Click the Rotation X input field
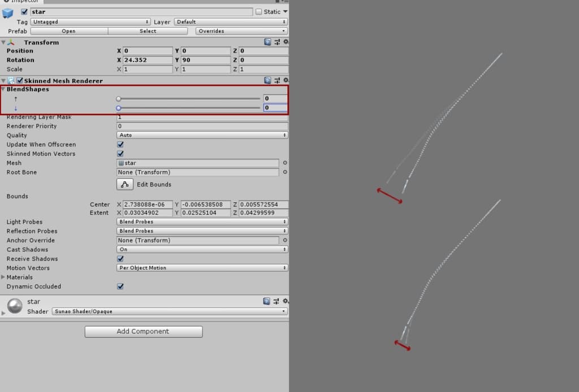The image size is (579, 392). [148, 60]
